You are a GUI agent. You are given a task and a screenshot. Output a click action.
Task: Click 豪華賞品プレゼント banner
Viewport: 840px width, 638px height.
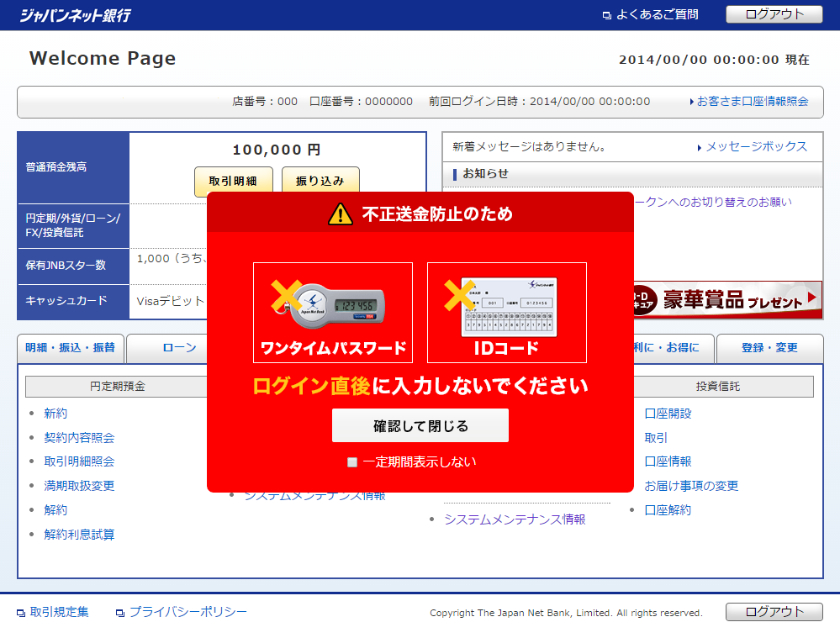[728, 300]
